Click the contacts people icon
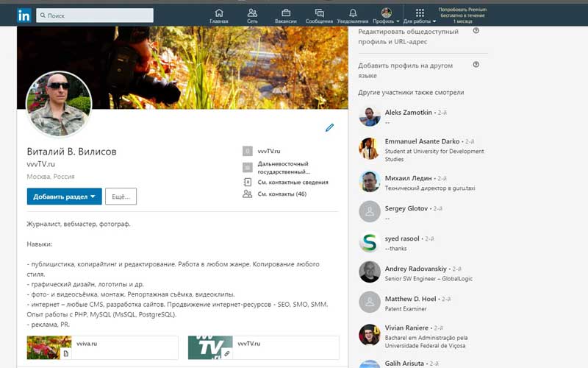Screen dimensions: 588x368 tap(248, 194)
